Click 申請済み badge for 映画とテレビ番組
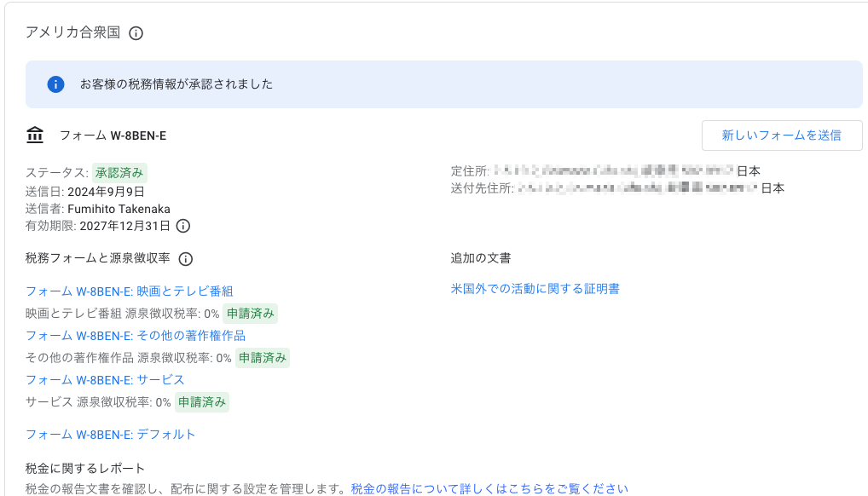The width and height of the screenshot is (868, 496). click(250, 314)
